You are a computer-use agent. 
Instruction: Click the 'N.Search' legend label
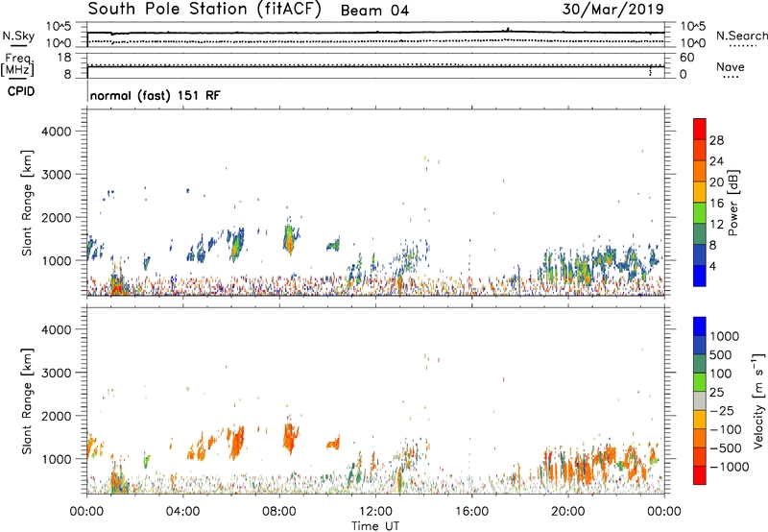pyautogui.click(x=741, y=36)
